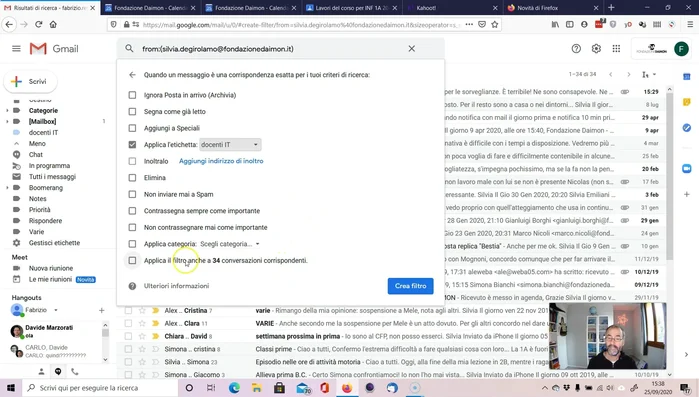Open the account avatar with letter F
This screenshot has width=699, height=397.
pyautogui.click(x=681, y=49)
